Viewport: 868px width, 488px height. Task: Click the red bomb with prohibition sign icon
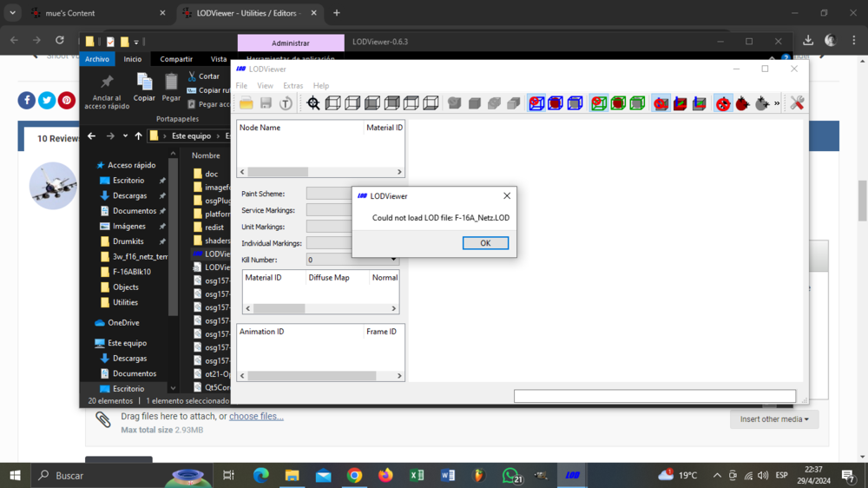tap(723, 103)
